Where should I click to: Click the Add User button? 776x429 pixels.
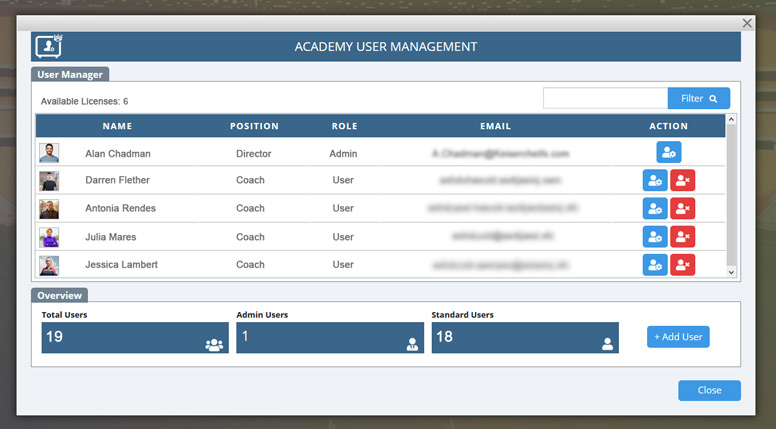678,337
